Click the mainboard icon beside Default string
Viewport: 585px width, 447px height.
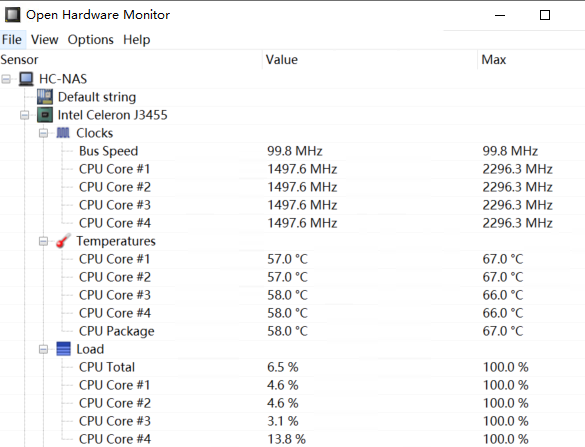(45, 97)
